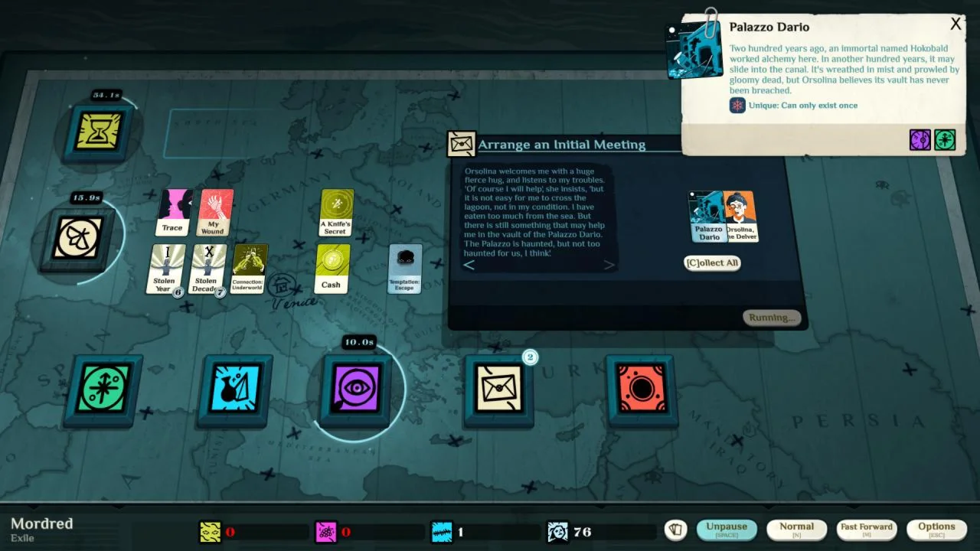Click the 'Exile' label under Mordred
Viewport: 980px width, 551px height.
[x=22, y=538]
